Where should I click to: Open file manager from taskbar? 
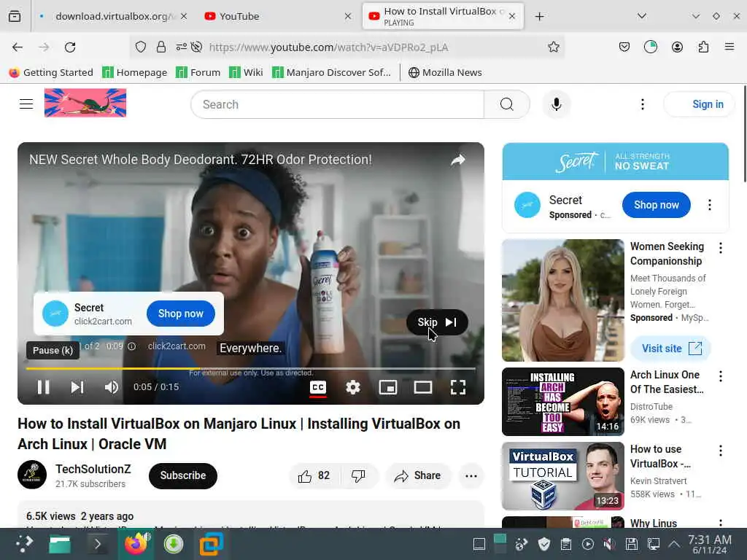(60, 544)
